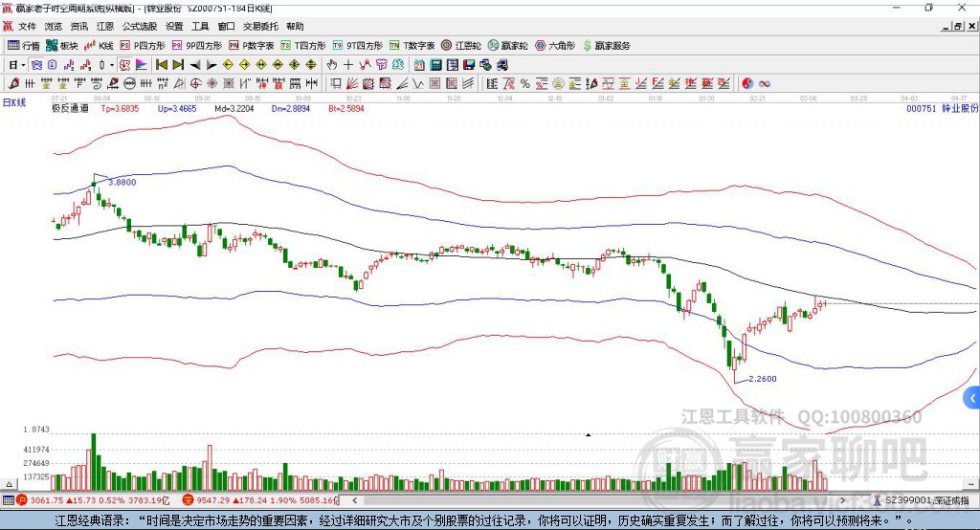This screenshot has width=980, height=530.
Task: Open the 帮助 menu
Action: coord(295,26)
